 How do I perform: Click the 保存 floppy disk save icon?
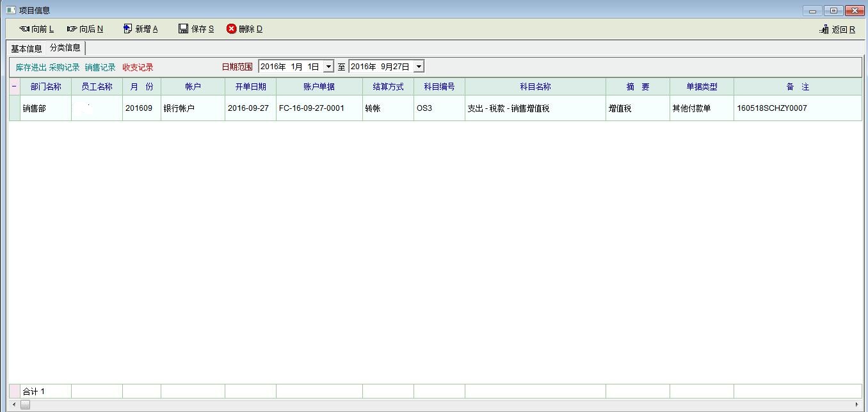coord(183,29)
